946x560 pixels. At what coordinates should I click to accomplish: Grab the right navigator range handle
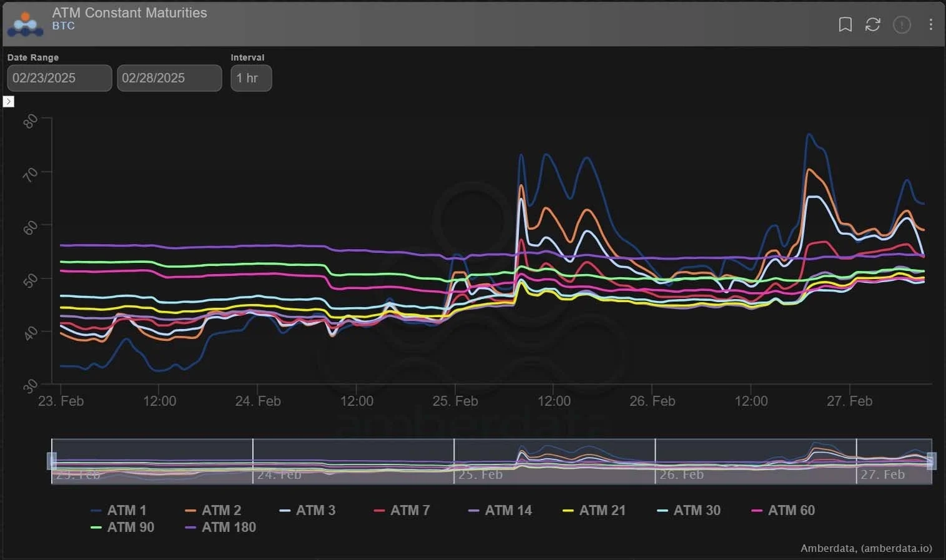[932, 461]
